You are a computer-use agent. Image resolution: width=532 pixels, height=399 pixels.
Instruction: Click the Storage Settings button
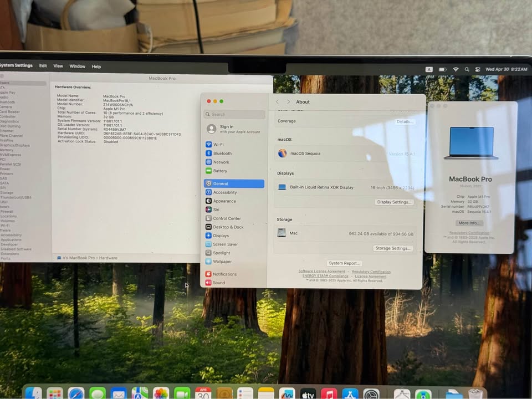point(393,248)
